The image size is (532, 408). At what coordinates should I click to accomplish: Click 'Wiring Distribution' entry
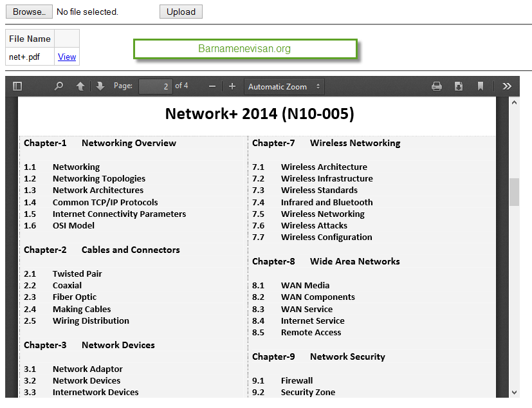(x=91, y=320)
